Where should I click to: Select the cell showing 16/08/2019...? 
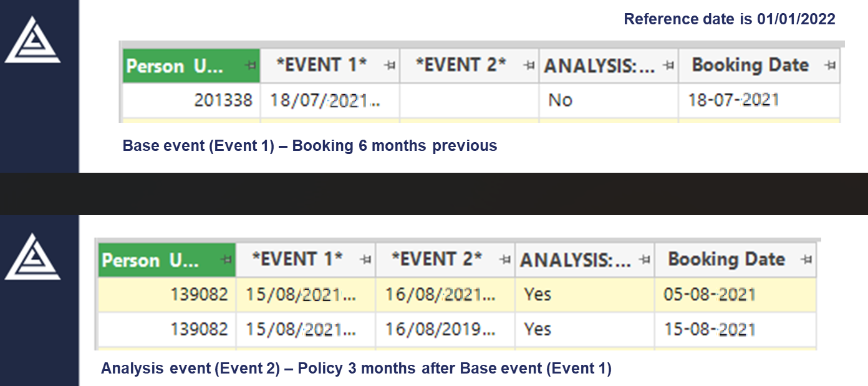(445, 329)
